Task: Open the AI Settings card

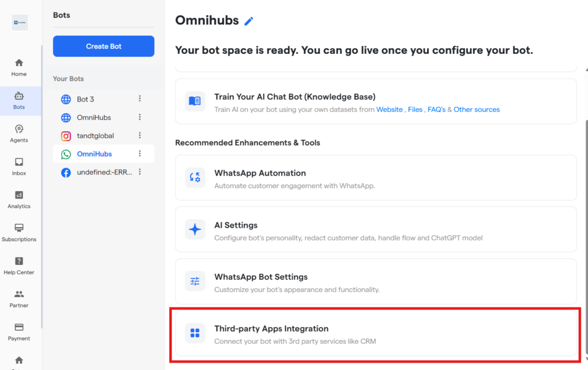Action: click(376, 231)
